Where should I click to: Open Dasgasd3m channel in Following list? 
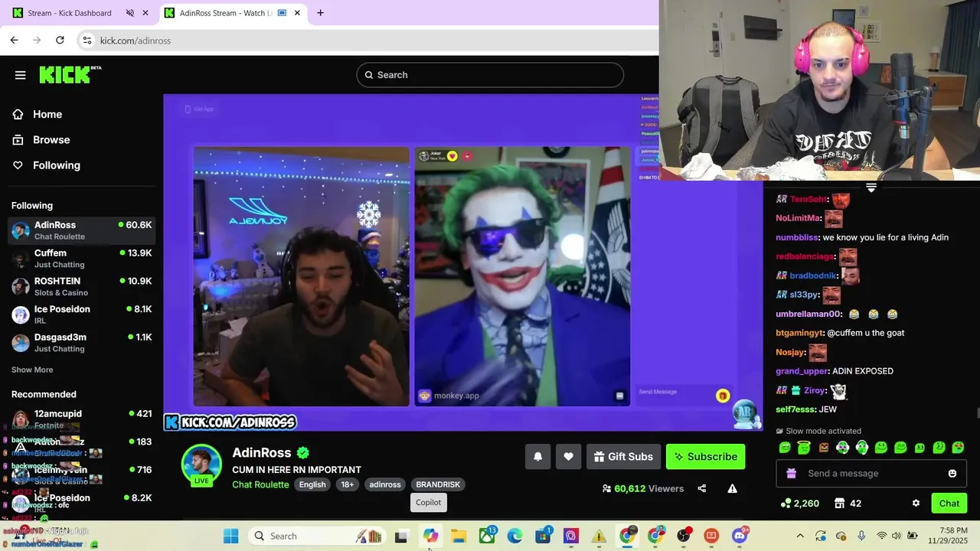point(81,342)
